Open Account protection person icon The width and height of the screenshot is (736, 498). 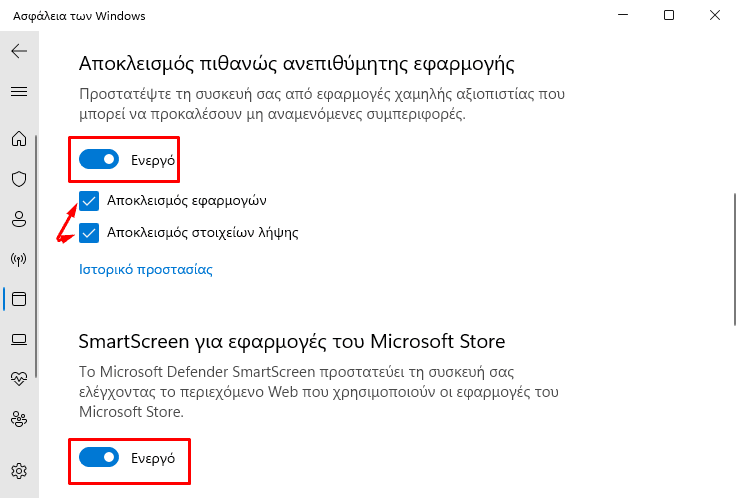19,219
